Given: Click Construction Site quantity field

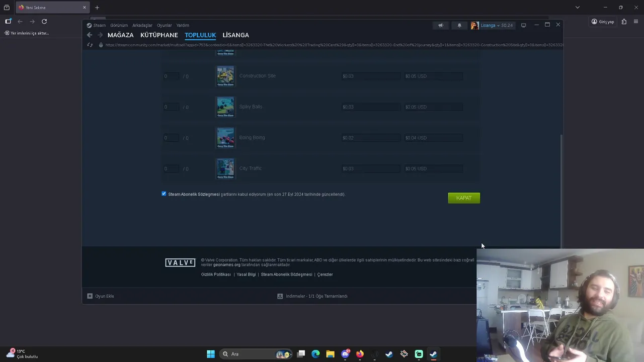Looking at the screenshot, I should point(171,76).
